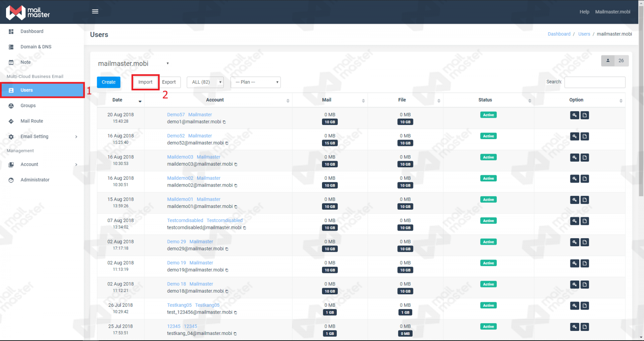This screenshot has width=644, height=341.
Task: Click the Administrator sidebar icon
Action: pyautogui.click(x=11, y=180)
